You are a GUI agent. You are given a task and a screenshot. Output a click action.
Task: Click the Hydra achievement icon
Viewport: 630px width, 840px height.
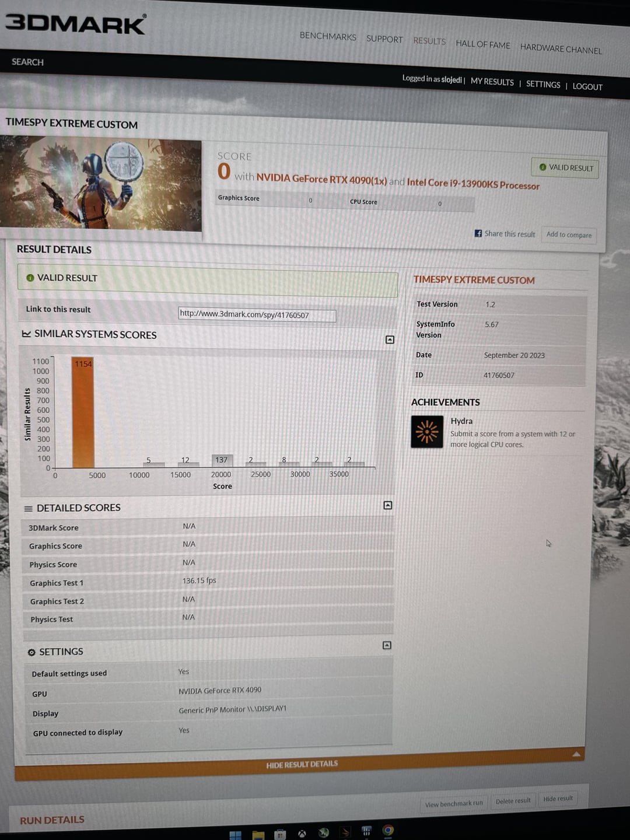coord(427,432)
